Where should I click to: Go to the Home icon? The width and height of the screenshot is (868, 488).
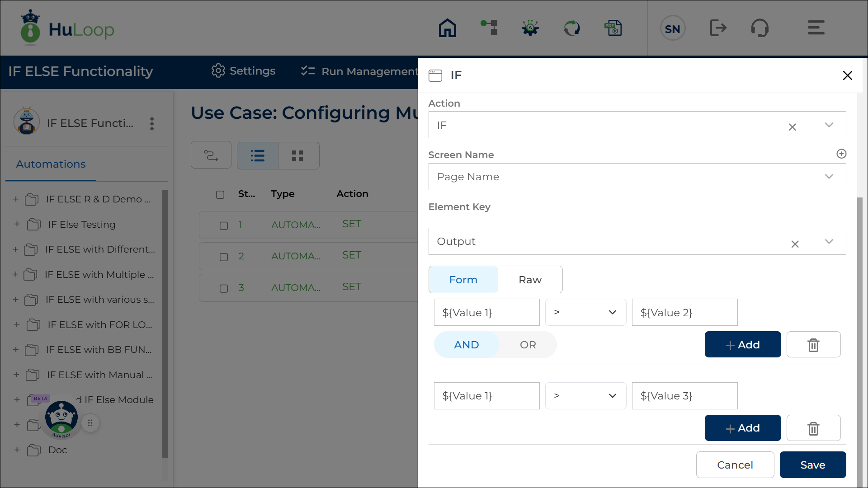coord(447,28)
